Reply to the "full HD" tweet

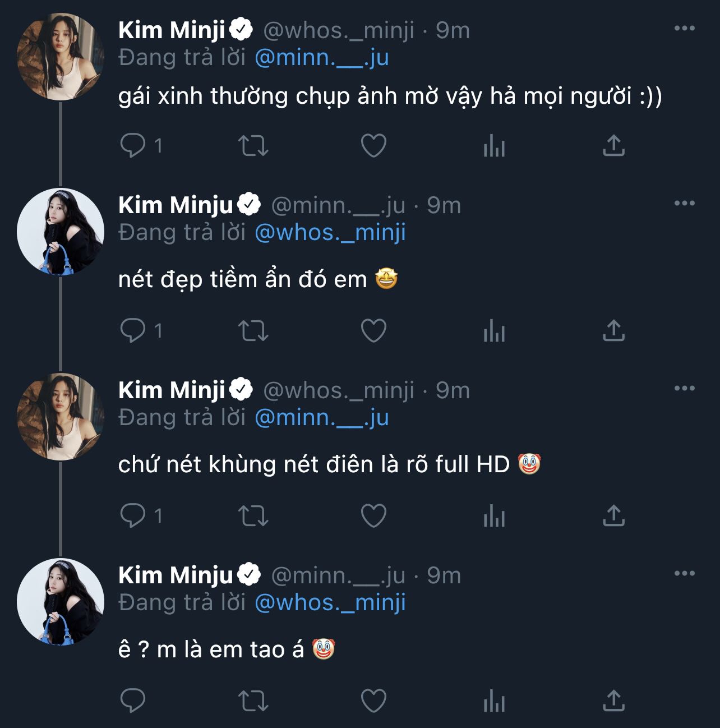[133, 516]
